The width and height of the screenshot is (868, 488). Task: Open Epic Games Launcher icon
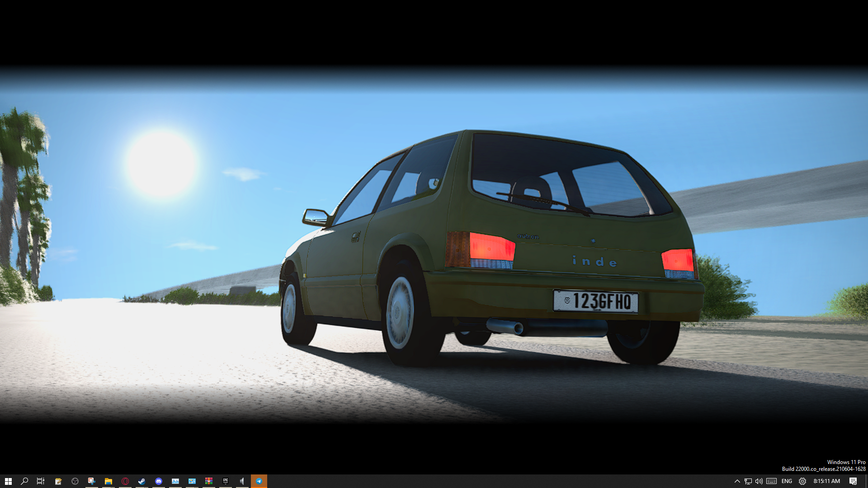226,481
